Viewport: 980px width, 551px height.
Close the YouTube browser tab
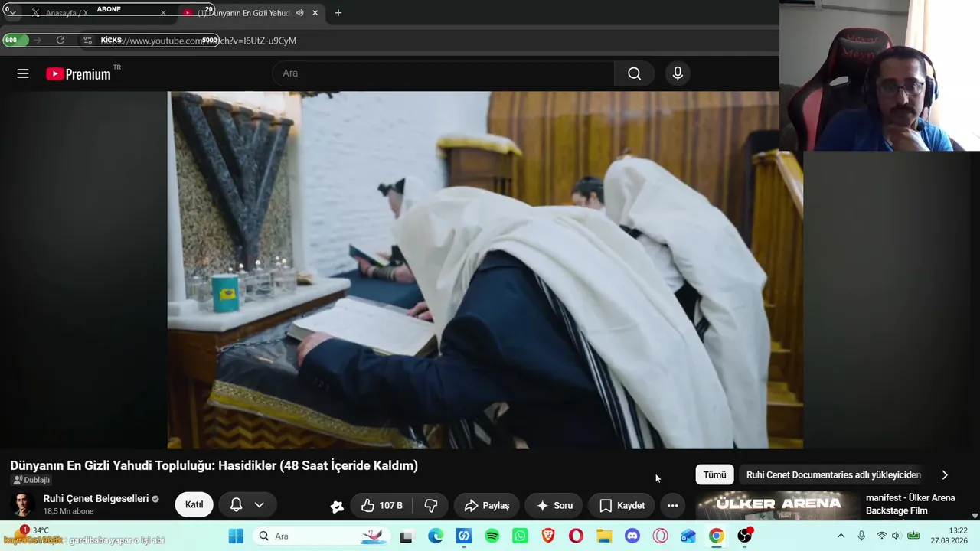[x=315, y=13]
